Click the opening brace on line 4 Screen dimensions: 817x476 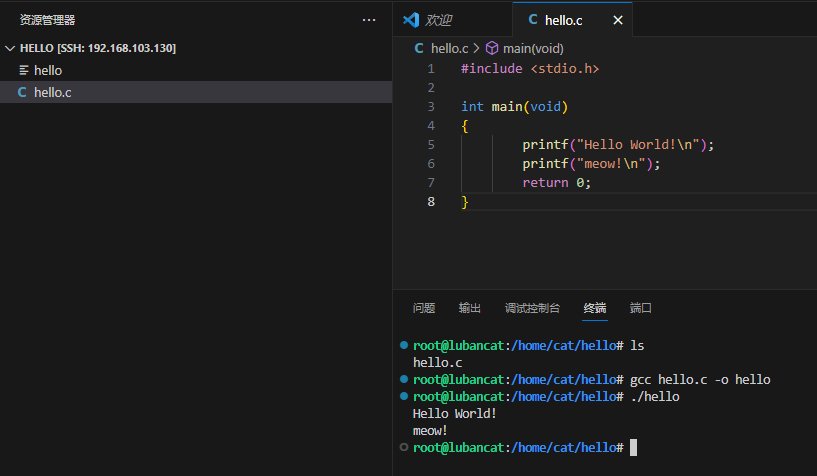[465, 126]
